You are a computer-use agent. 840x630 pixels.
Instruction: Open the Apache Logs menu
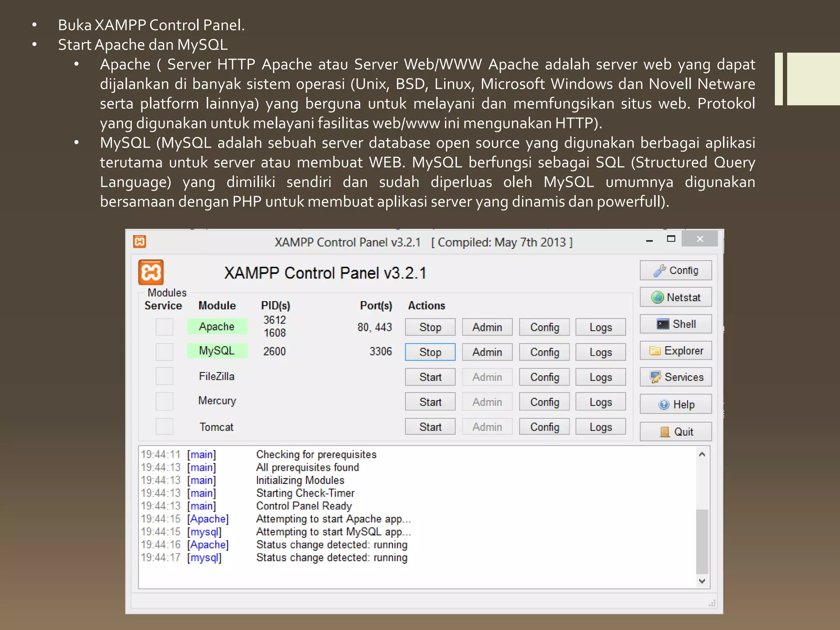pos(601,327)
